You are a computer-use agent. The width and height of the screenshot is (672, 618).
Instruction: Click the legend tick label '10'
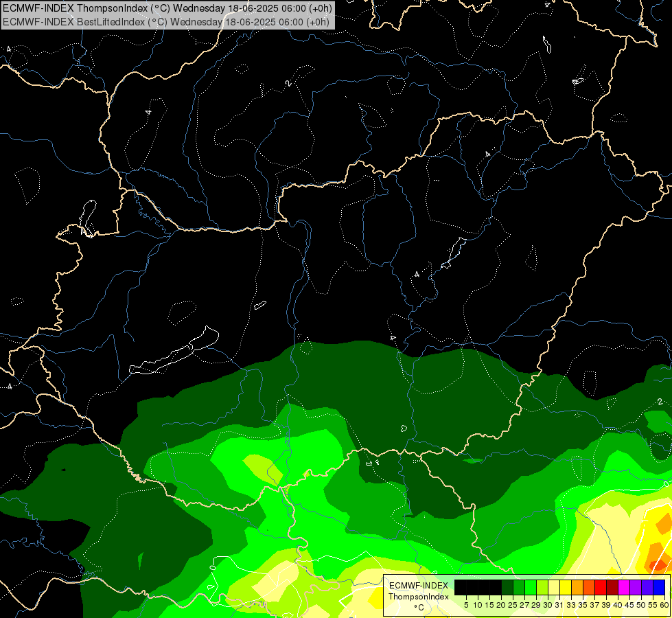(478, 605)
